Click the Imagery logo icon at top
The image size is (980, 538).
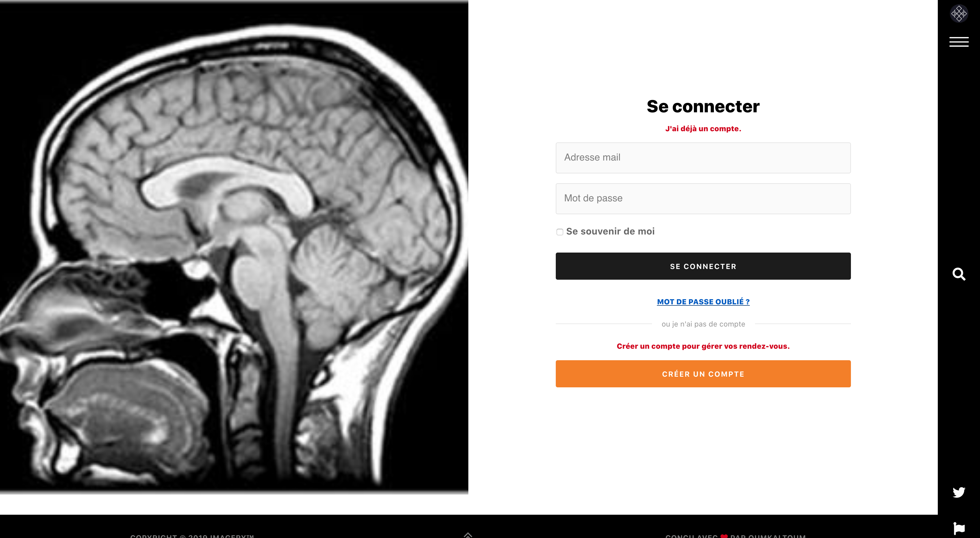pos(959,14)
